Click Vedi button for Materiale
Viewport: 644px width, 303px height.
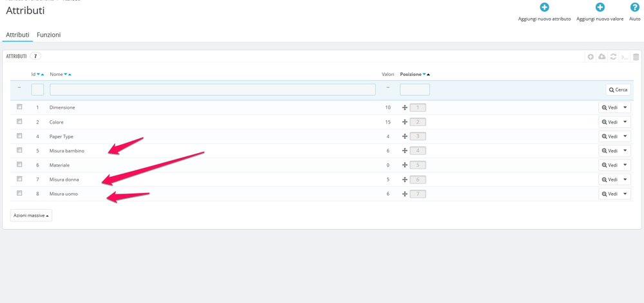pyautogui.click(x=609, y=165)
